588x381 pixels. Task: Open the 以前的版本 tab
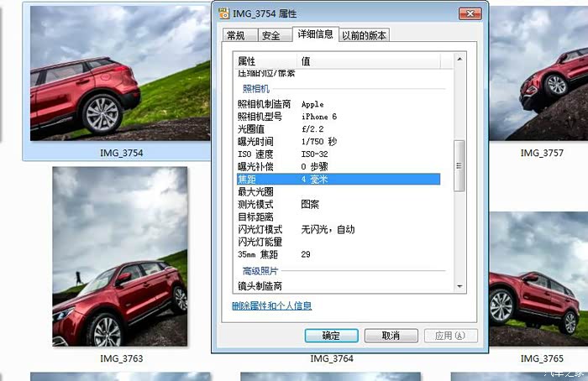pyautogui.click(x=364, y=35)
